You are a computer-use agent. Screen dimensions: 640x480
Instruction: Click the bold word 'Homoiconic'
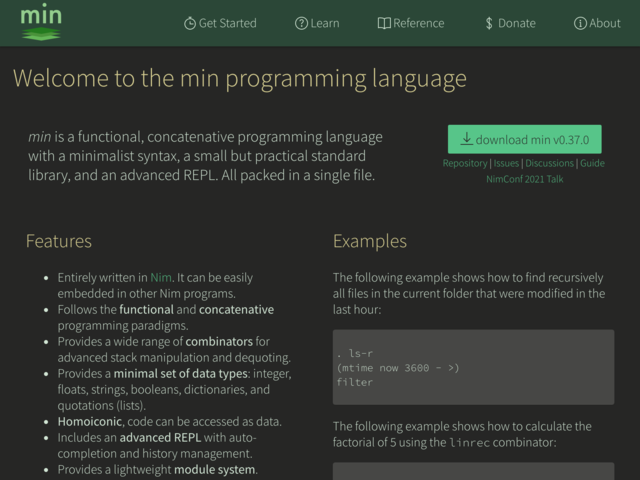pyautogui.click(x=90, y=422)
